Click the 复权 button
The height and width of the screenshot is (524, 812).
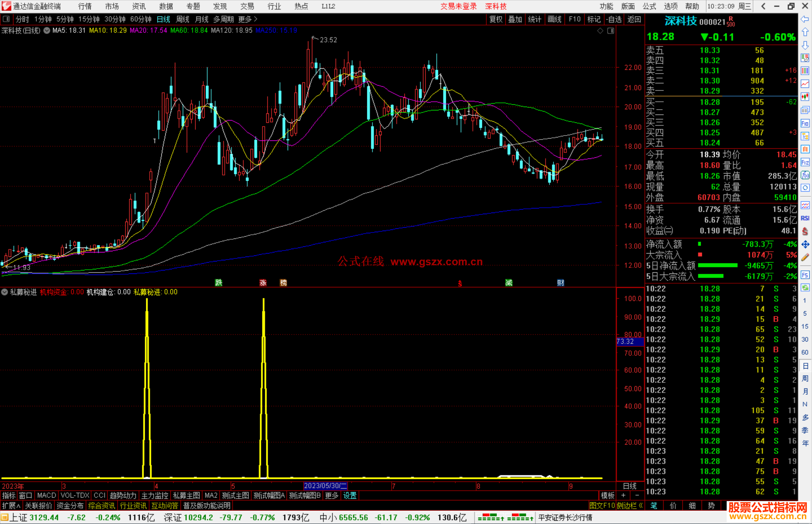click(495, 19)
